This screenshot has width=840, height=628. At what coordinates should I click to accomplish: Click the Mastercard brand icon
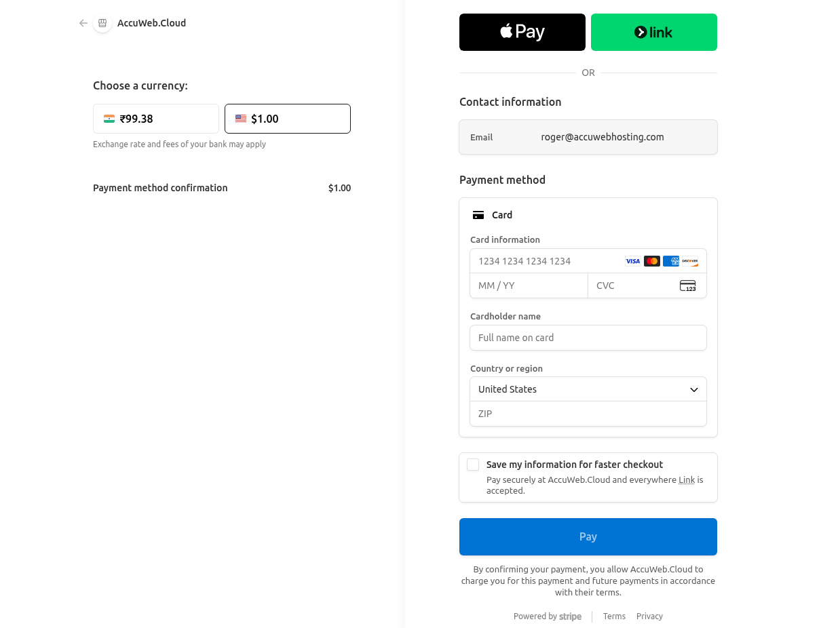(651, 261)
